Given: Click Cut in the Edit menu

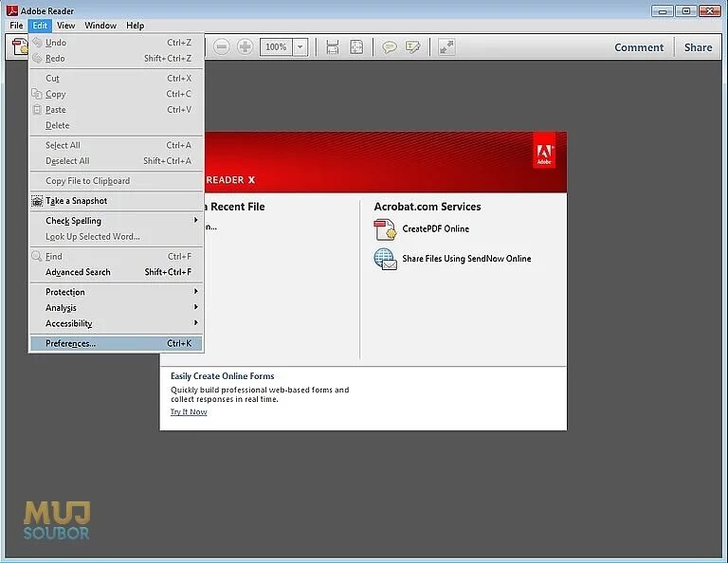Looking at the screenshot, I should 117,79.
